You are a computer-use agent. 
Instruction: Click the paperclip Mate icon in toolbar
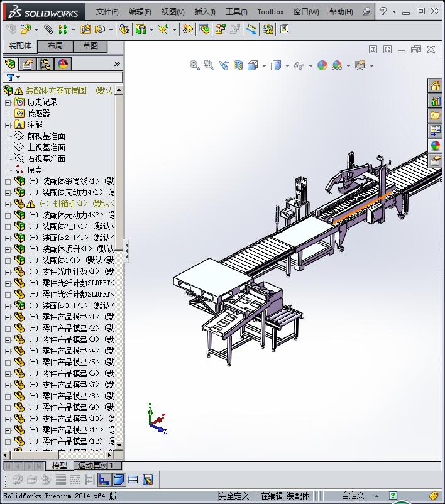[x=48, y=30]
